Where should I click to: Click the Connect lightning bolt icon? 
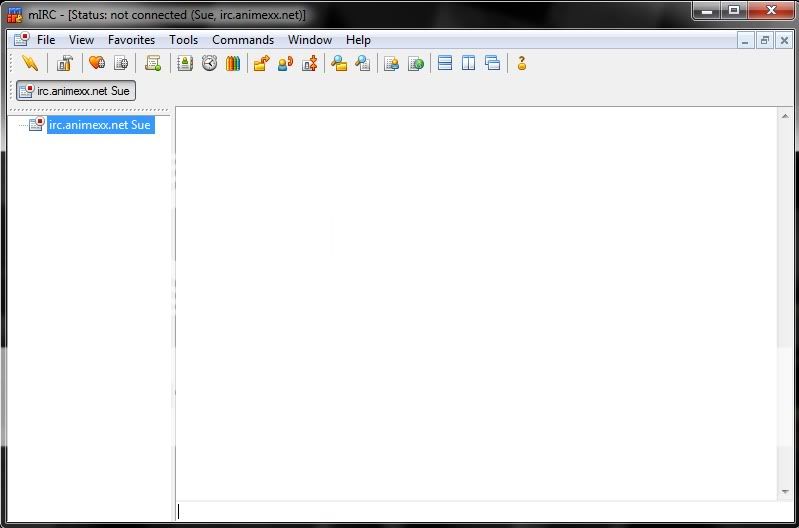(x=29, y=63)
